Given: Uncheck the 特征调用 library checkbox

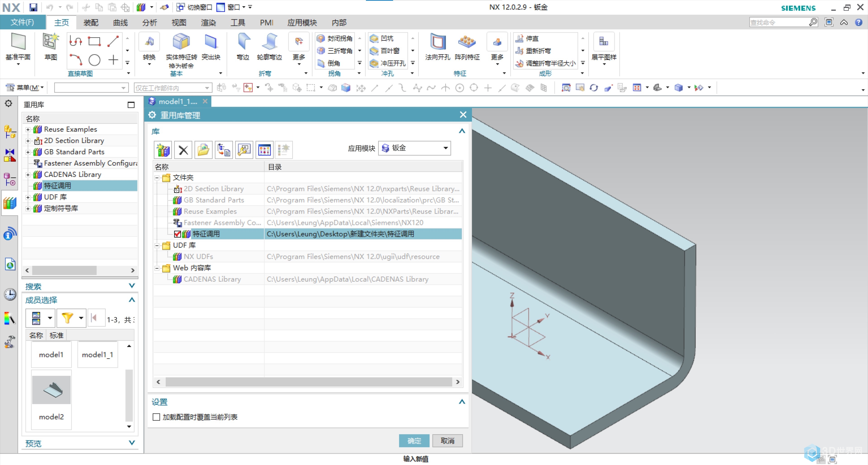Looking at the screenshot, I should point(178,234).
